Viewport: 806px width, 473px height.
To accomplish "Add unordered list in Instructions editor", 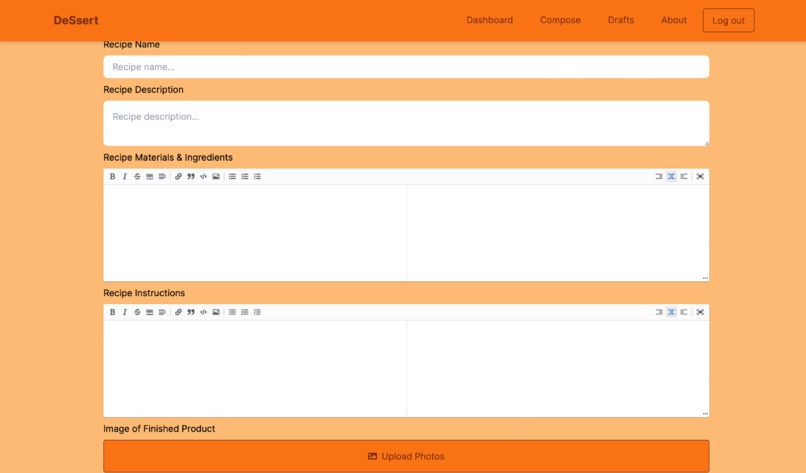I will pos(232,312).
